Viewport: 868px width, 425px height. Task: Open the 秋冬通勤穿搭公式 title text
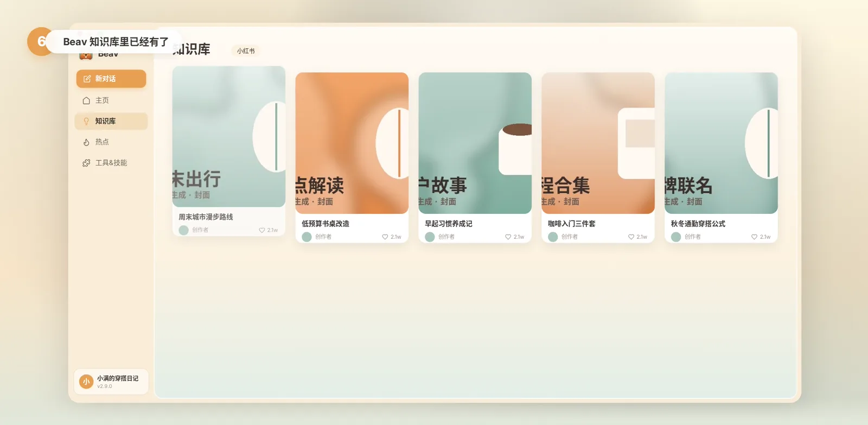tap(698, 224)
